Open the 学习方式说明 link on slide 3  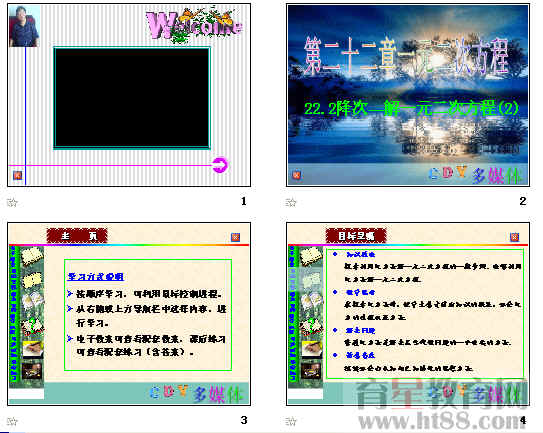click(x=96, y=277)
